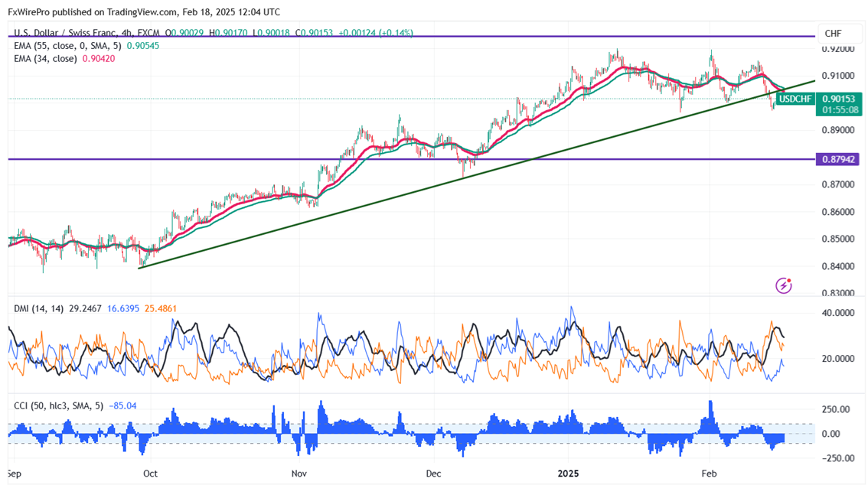The image size is (868, 485).
Task: Click the 0.86000 price axis label
Action: pyautogui.click(x=838, y=213)
